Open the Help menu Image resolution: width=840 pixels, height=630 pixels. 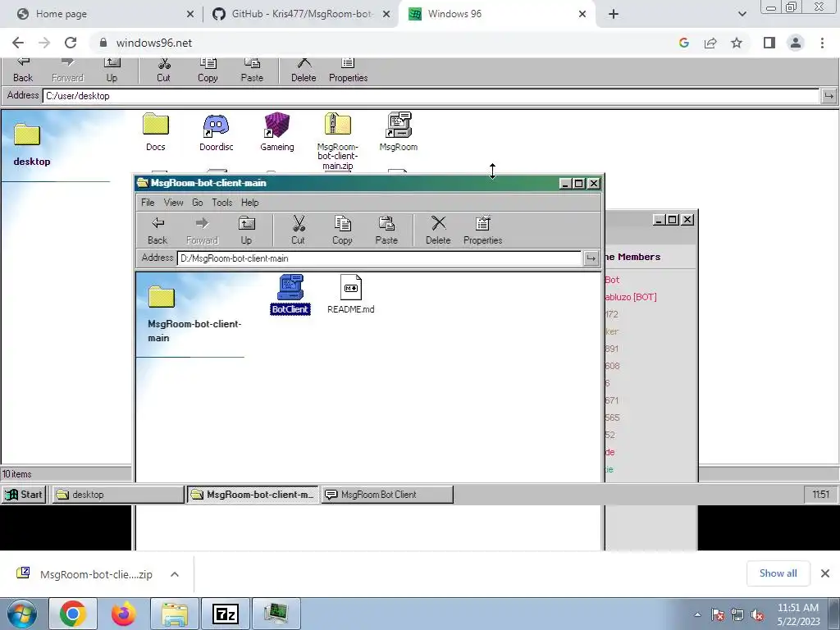pyautogui.click(x=249, y=203)
